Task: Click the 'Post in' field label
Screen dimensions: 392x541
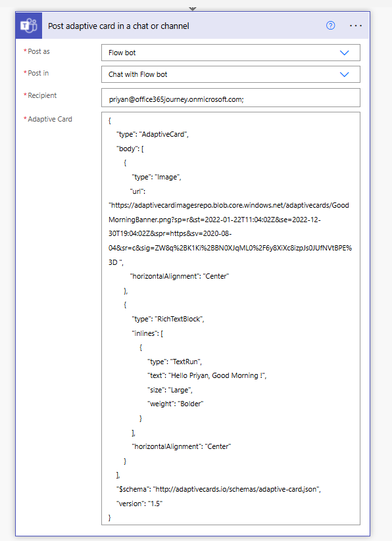Action: (38, 73)
